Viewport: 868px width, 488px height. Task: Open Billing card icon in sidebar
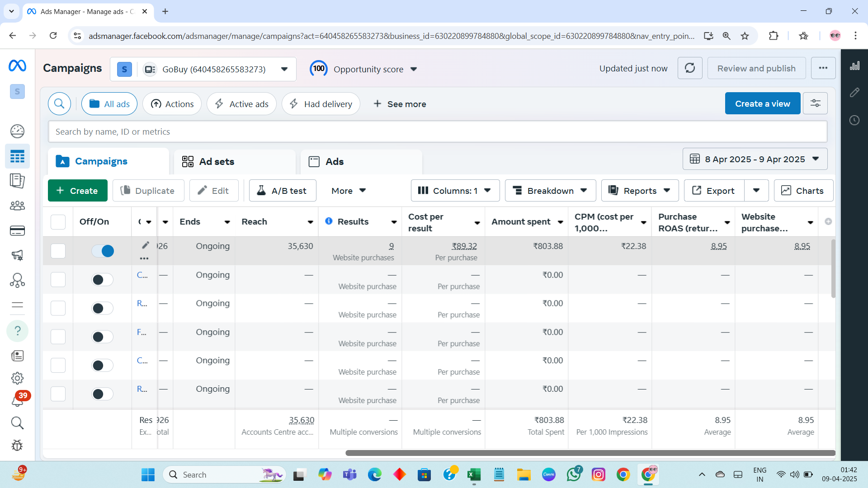pos(17,231)
